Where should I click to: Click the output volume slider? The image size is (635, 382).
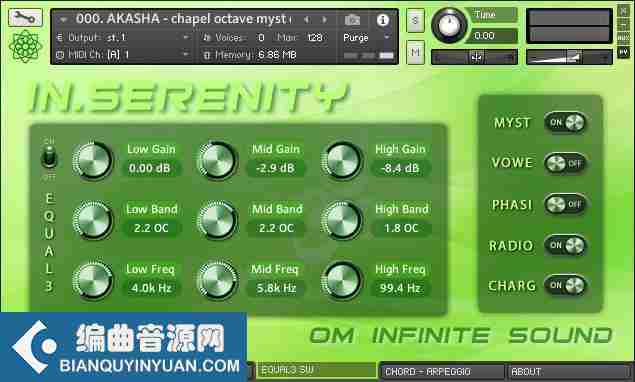pos(569,57)
